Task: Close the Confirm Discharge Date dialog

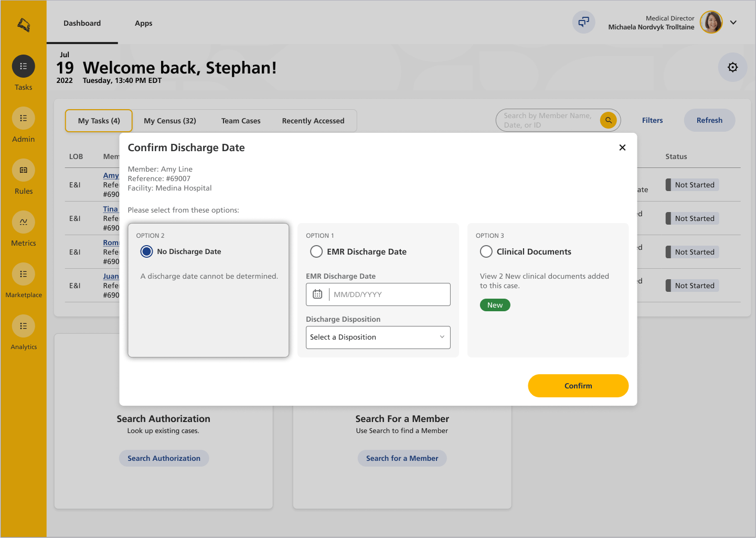Action: (622, 148)
